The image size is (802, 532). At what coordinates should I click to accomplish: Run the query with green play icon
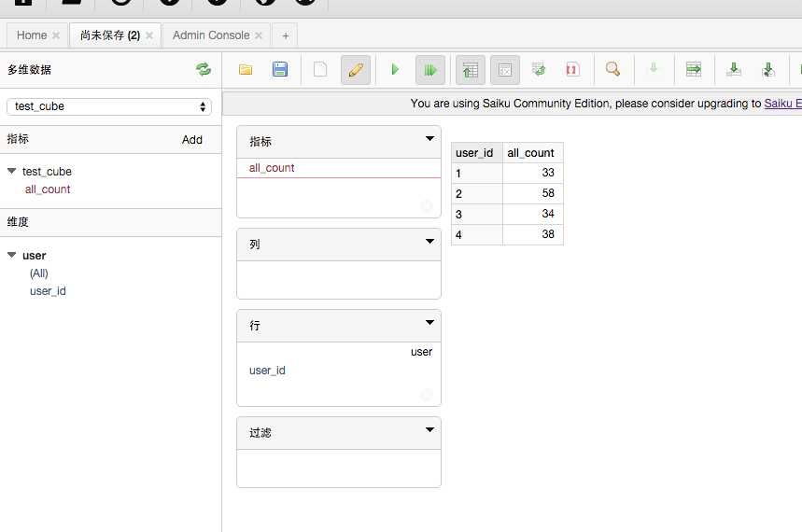395,70
